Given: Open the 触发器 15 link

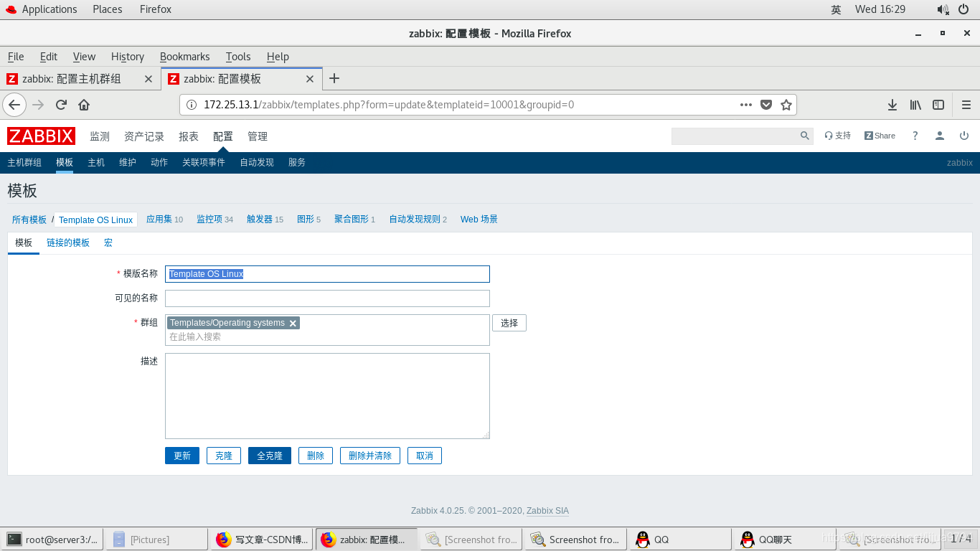Looking at the screenshot, I should [x=265, y=220].
